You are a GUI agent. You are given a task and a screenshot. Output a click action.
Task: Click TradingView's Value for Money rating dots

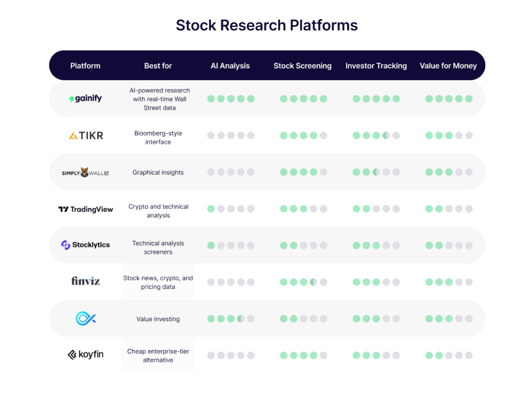[449, 209]
